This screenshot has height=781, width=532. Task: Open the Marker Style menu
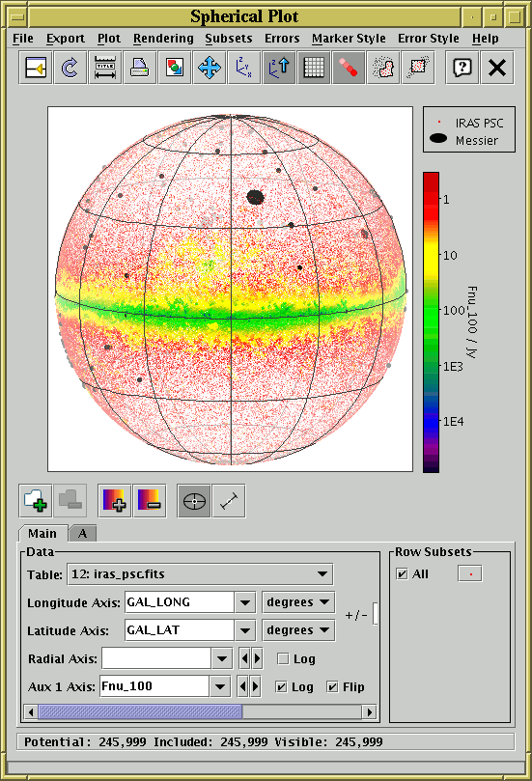coord(349,39)
